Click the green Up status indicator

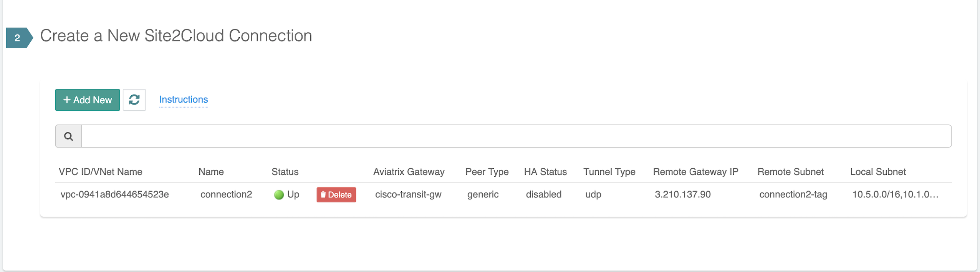click(x=279, y=195)
